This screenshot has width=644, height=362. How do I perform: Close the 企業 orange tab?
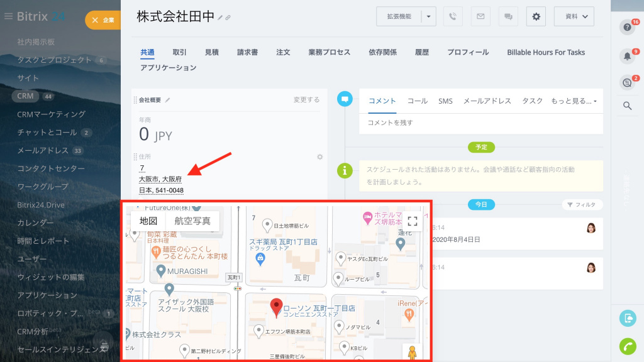click(x=95, y=20)
